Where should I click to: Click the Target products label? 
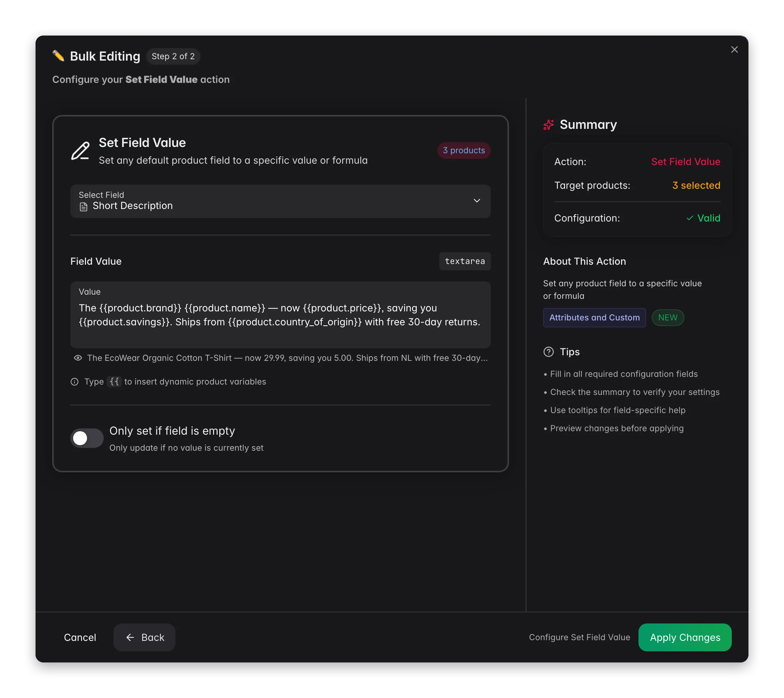[x=592, y=185]
